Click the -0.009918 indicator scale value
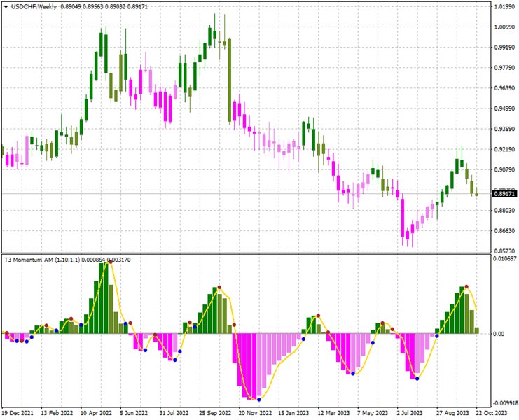Screen dimensions: 519x420 pyautogui.click(x=503, y=403)
